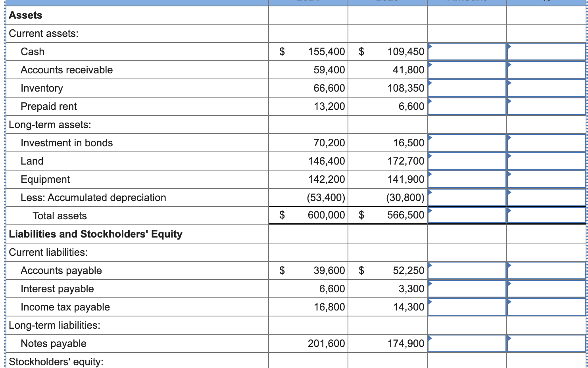Image resolution: width=588 pixels, height=368 pixels.
Task: Select the rightmost input field in Accounts payable row
Action: [x=547, y=270]
